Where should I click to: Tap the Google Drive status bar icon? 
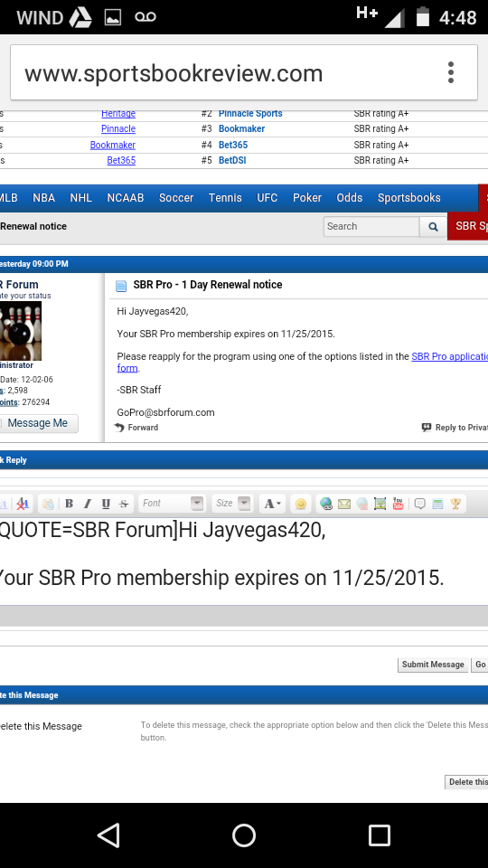(80, 17)
